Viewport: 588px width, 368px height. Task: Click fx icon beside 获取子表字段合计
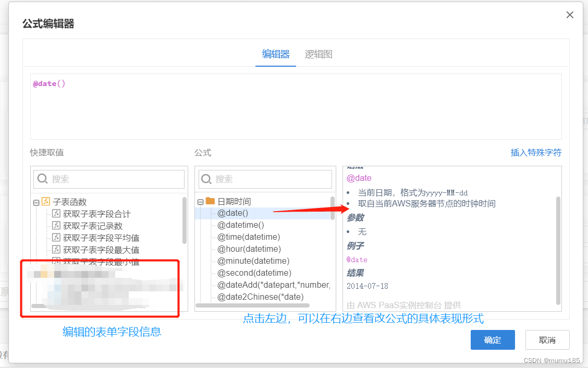pyautogui.click(x=56, y=213)
